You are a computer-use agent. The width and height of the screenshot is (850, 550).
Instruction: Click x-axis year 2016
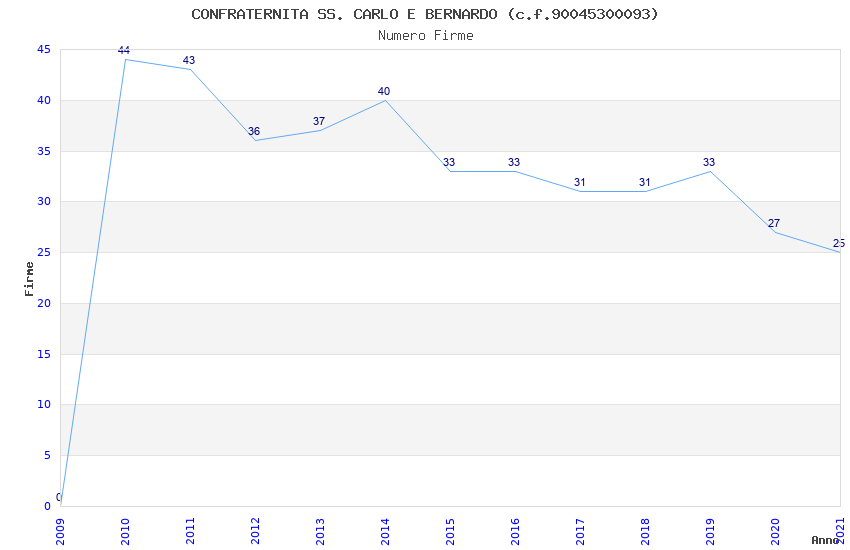pos(516,532)
